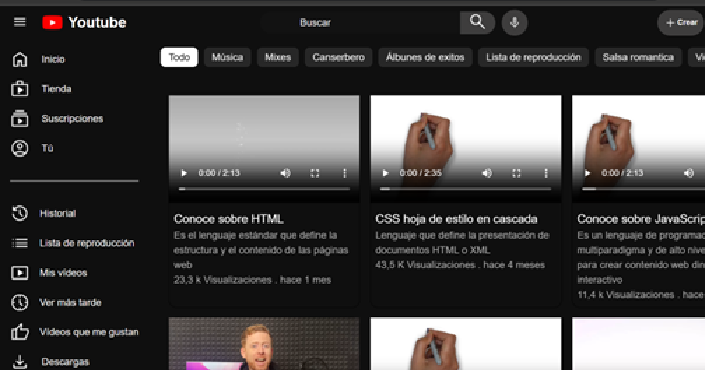Play the Conoce sobre HTML video

(183, 173)
